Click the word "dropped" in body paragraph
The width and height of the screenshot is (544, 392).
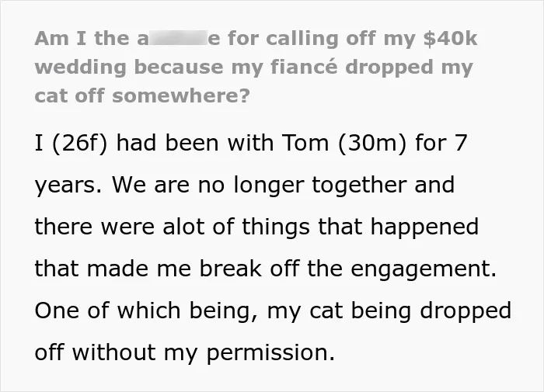tap(466, 311)
